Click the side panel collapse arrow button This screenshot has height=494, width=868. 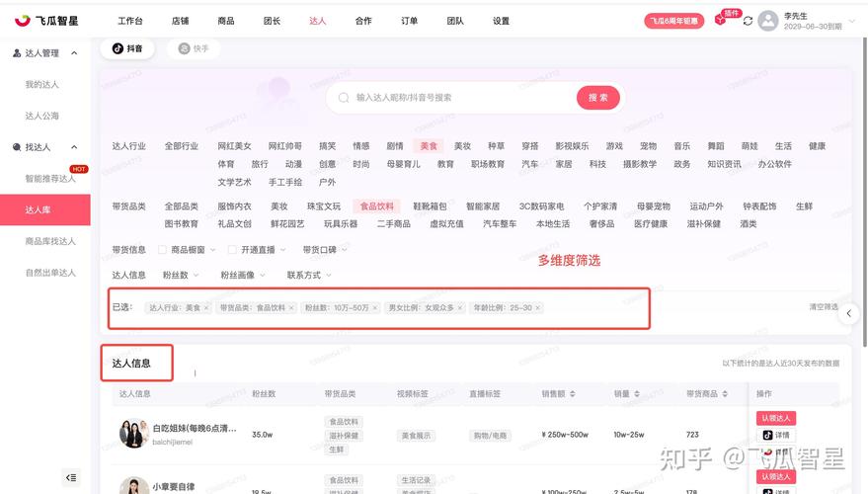click(x=848, y=313)
